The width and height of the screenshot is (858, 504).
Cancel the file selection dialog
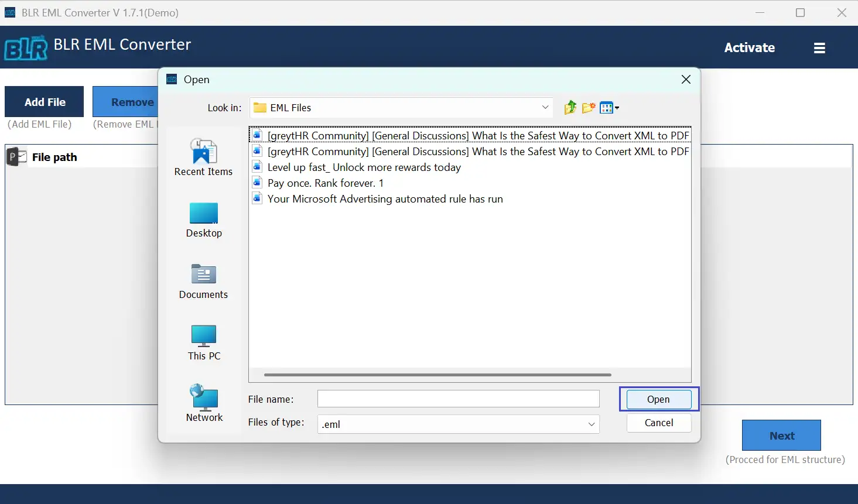pyautogui.click(x=658, y=423)
